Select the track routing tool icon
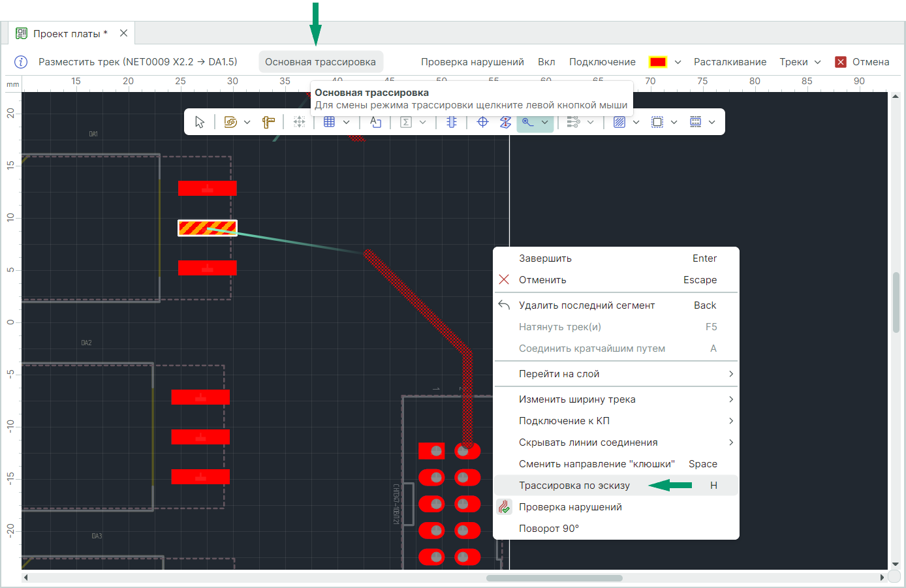Image resolution: width=906 pixels, height=588 pixels. (528, 122)
